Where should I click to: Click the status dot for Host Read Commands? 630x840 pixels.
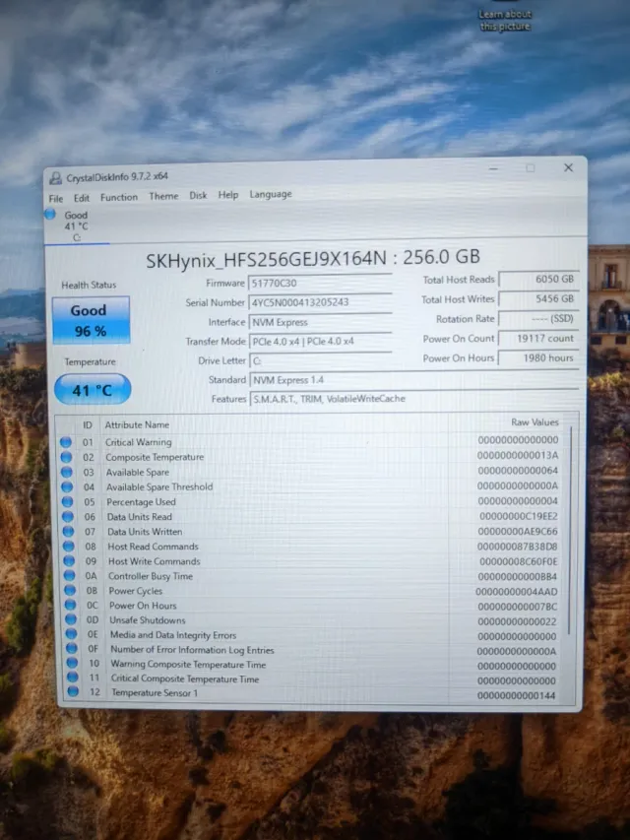tap(69, 547)
